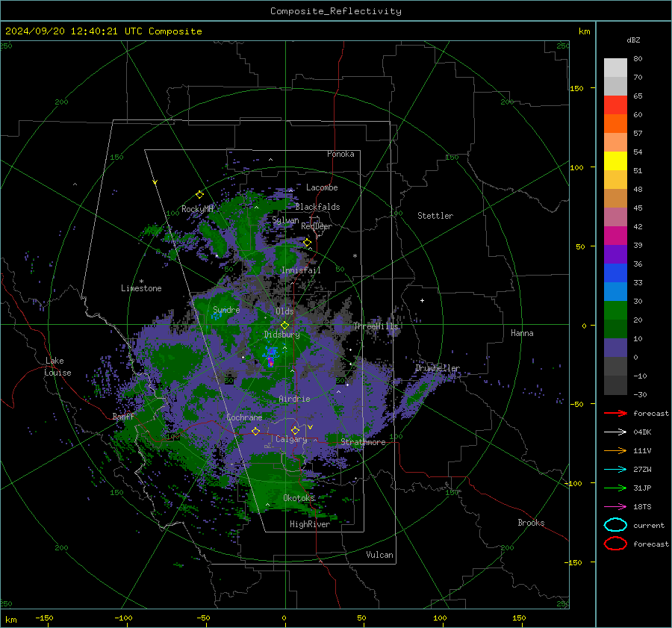
Task: Click the Didsbury label
Action: pyautogui.click(x=281, y=335)
